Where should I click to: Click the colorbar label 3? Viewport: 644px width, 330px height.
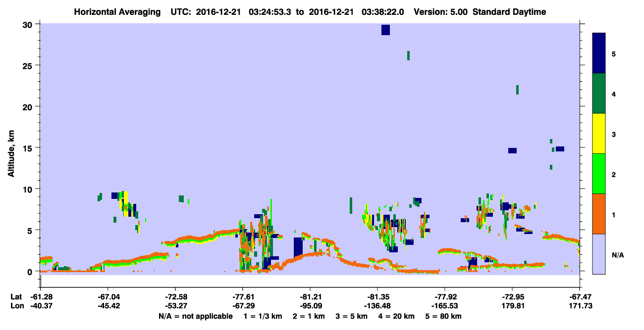point(614,134)
